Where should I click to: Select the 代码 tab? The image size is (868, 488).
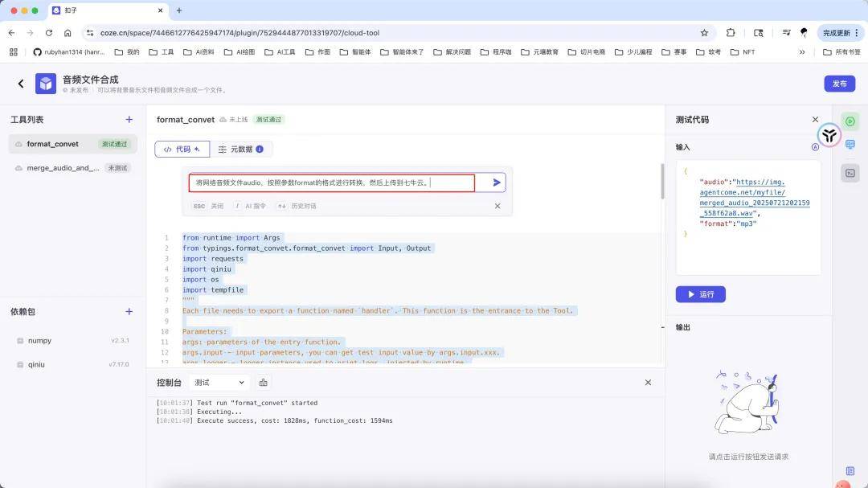(182, 150)
